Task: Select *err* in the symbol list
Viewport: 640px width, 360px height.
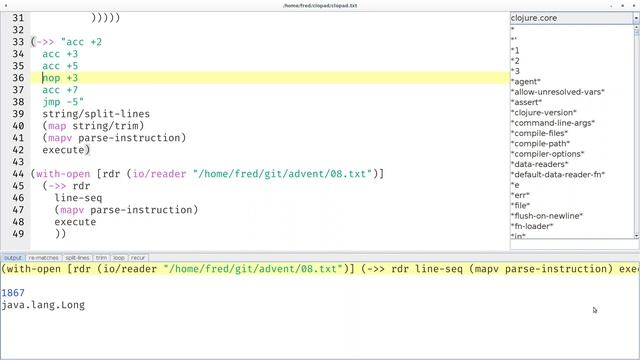Action: pyautogui.click(x=520, y=195)
